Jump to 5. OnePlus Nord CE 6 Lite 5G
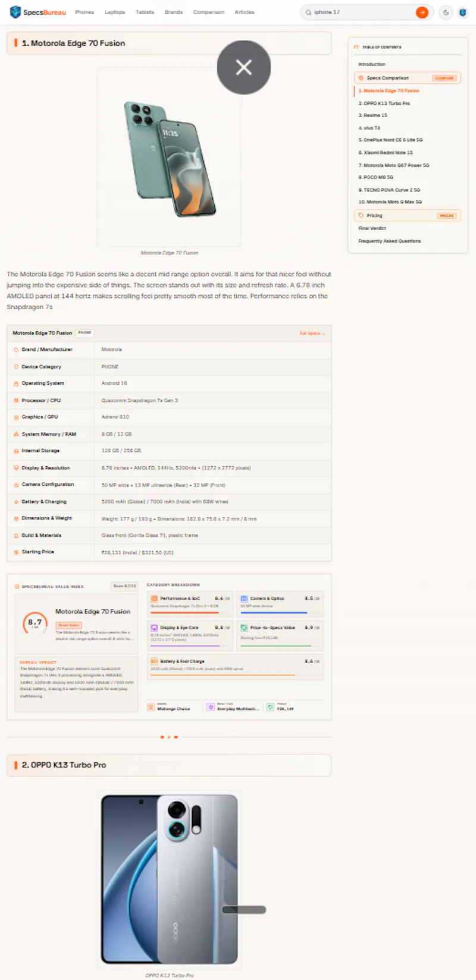The height and width of the screenshot is (980, 476). coord(390,140)
